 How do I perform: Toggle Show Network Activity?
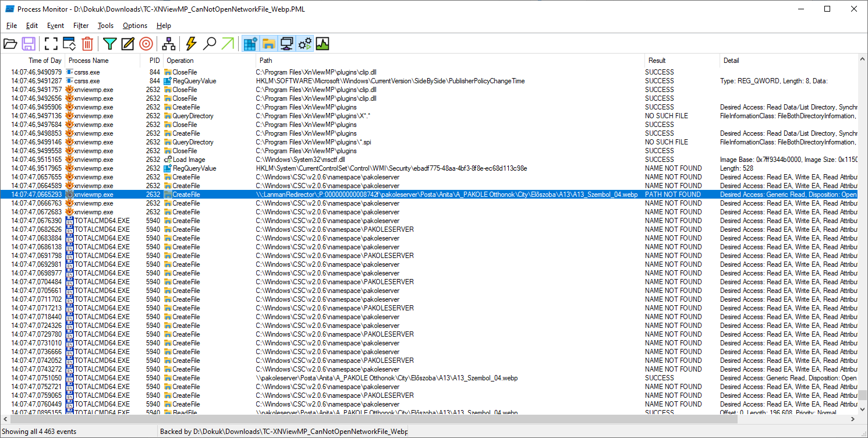(x=286, y=44)
